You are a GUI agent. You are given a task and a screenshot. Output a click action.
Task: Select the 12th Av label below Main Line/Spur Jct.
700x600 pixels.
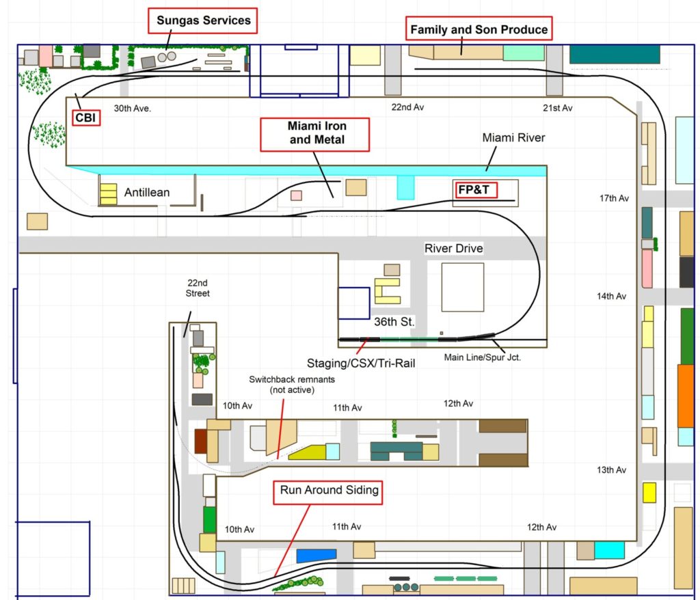point(458,403)
